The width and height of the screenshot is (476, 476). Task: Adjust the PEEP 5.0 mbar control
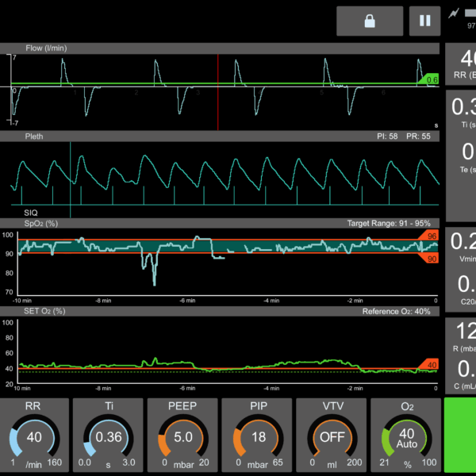pos(183,436)
